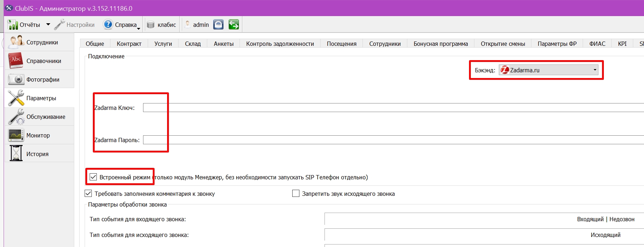
Task: Click the Настройки wrench icon
Action: [60, 25]
